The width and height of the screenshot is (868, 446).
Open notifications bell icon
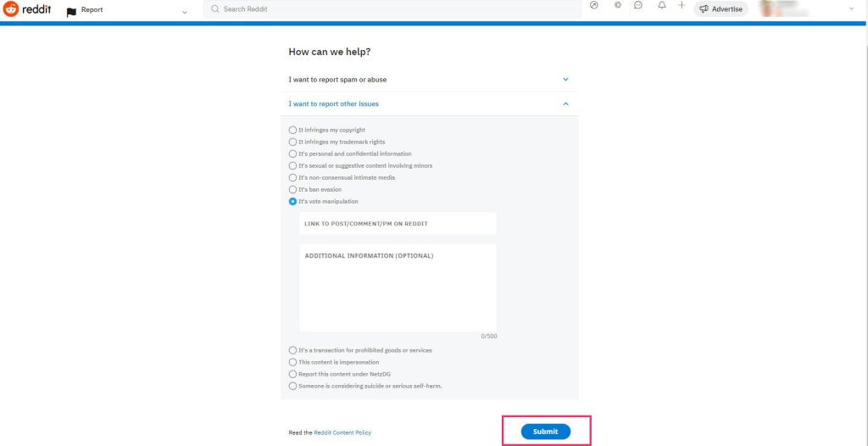pos(662,6)
